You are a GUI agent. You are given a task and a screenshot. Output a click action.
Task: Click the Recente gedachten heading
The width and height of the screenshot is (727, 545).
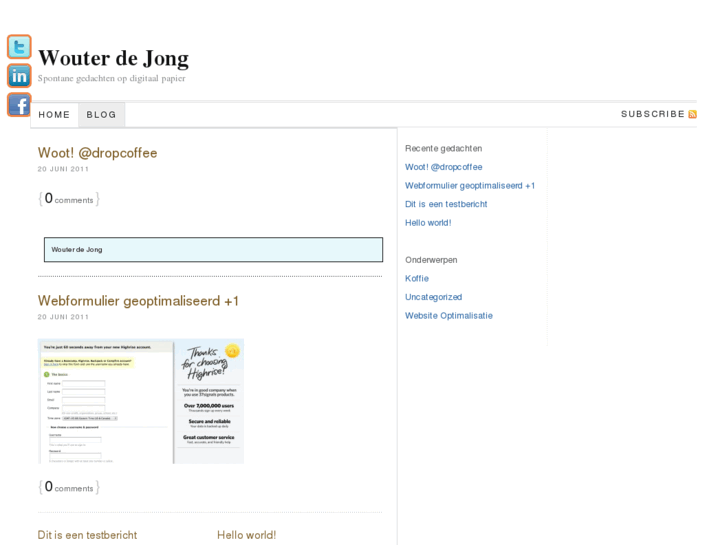tap(444, 148)
